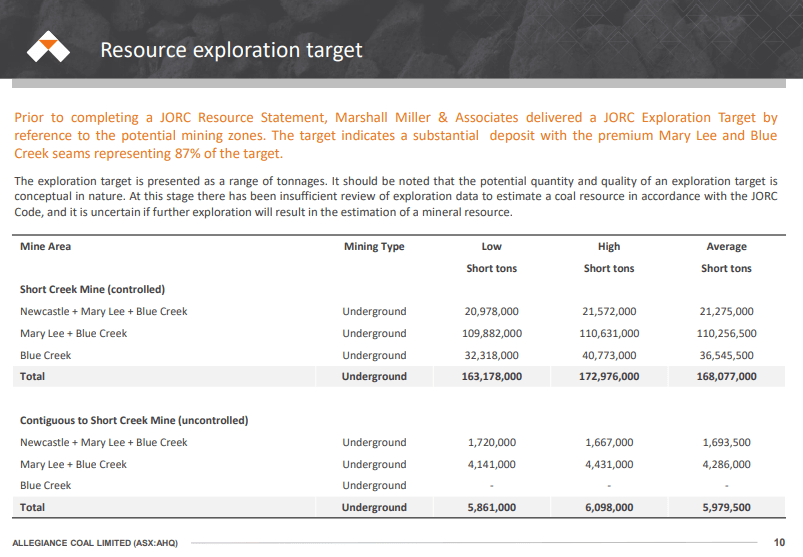Select the 'High' column header
Viewport: 803px width, 557px height.
click(x=609, y=247)
